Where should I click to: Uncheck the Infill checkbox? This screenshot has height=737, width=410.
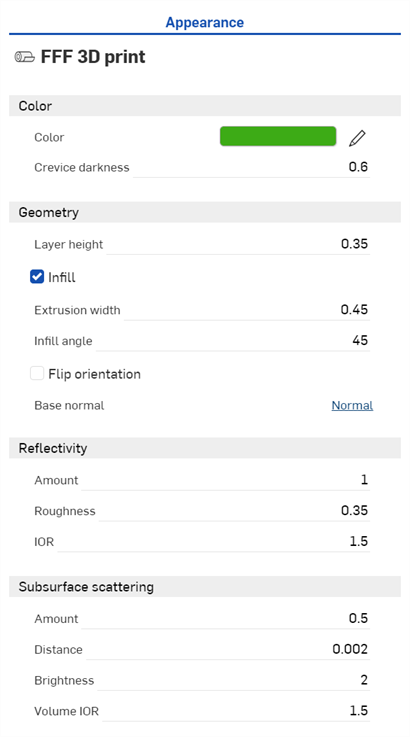[x=37, y=277]
